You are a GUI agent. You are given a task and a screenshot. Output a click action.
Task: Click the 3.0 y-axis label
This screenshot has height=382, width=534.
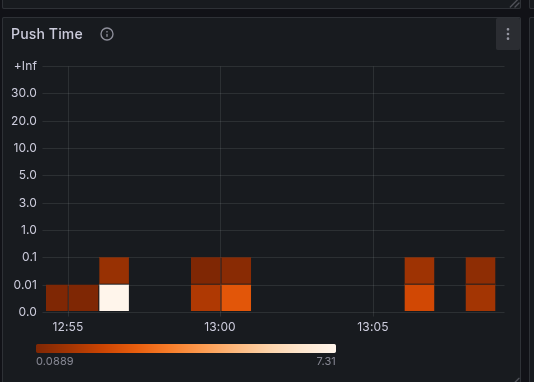(x=28, y=203)
